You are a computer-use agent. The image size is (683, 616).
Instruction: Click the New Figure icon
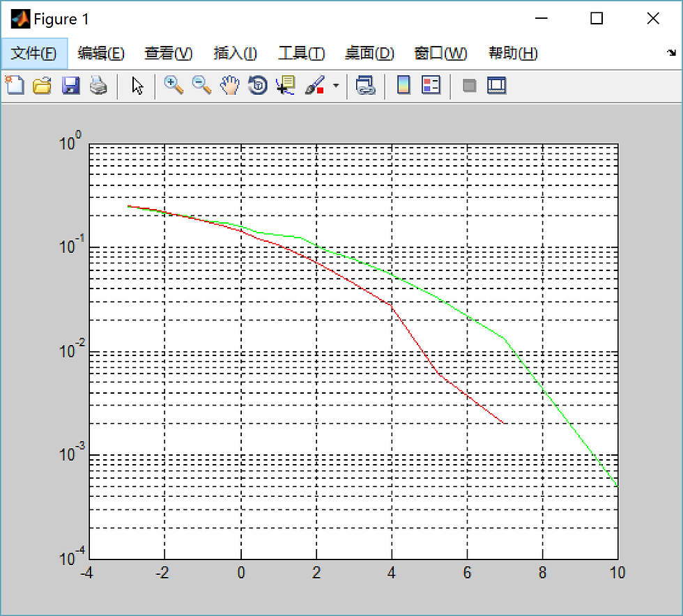[15, 86]
